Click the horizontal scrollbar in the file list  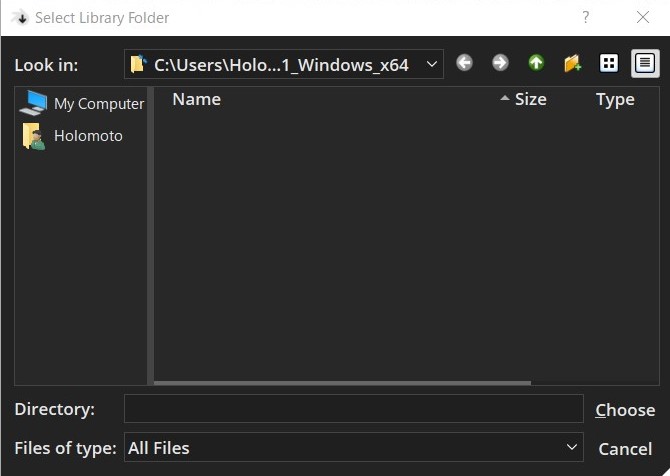coord(342,383)
